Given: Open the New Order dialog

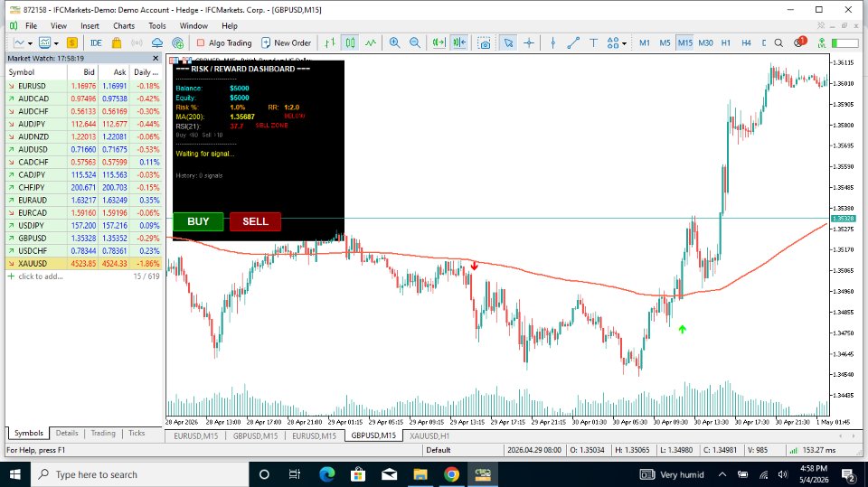Looking at the screenshot, I should (287, 42).
